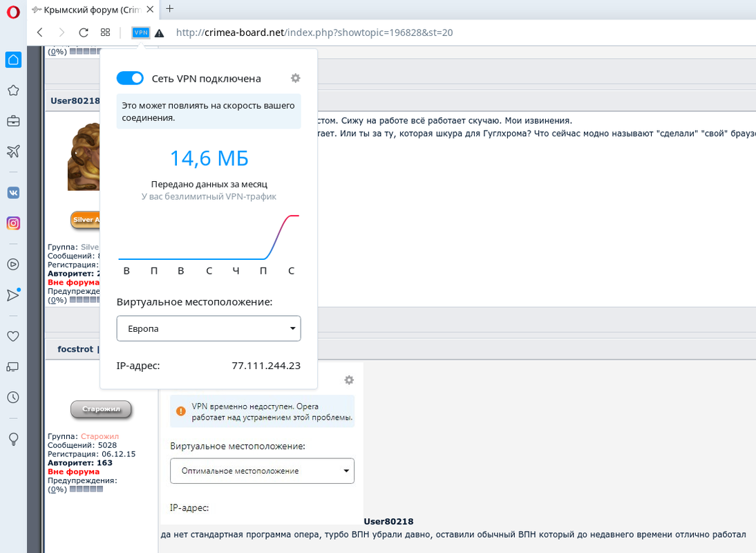This screenshot has height=553, width=756.
Task: Click the 14,6 МБ data amount
Action: click(209, 158)
